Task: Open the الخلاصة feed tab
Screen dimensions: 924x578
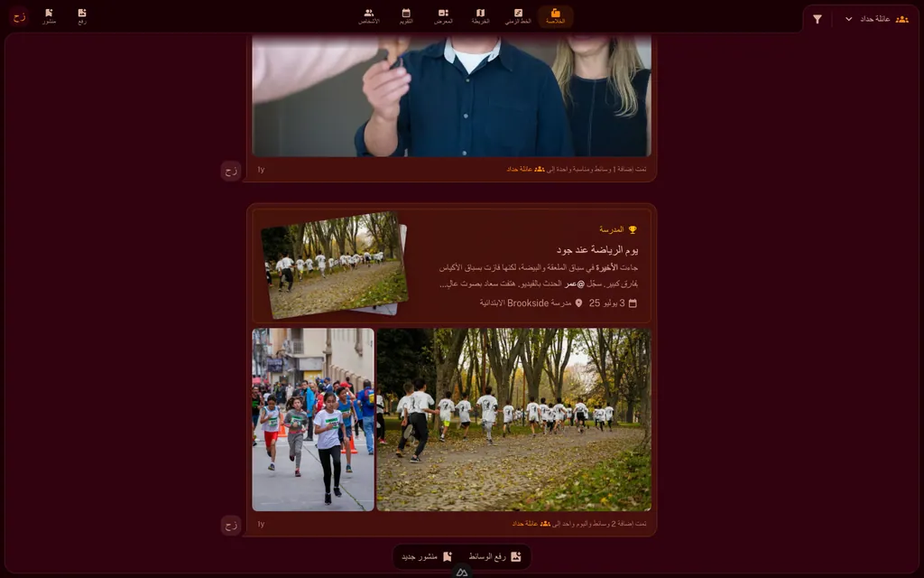Action: pos(555,16)
